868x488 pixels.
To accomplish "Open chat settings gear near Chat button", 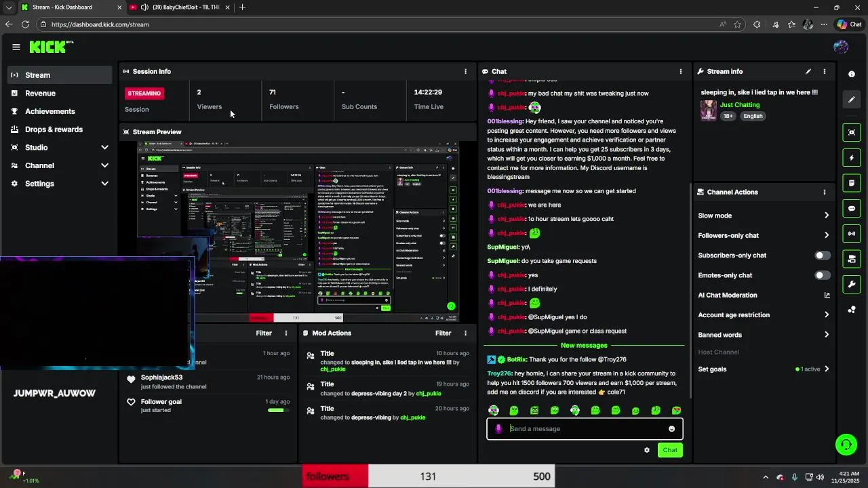I will coord(647,450).
